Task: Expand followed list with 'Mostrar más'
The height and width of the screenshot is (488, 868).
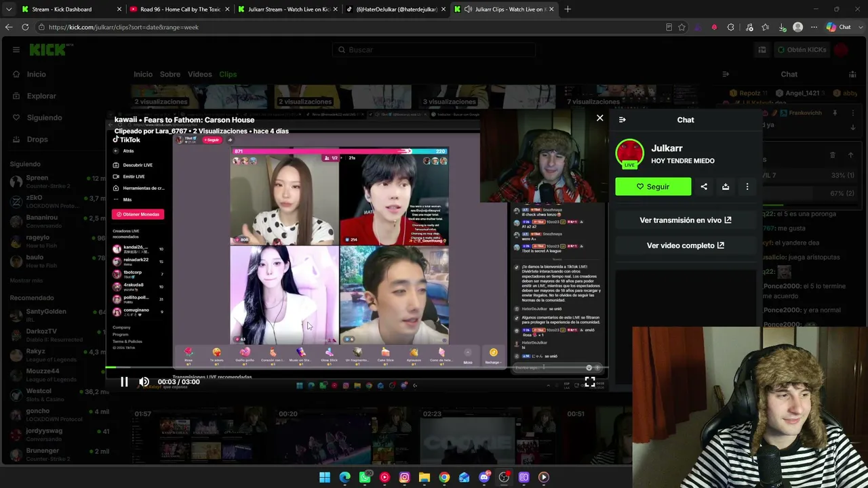Action: (26, 281)
